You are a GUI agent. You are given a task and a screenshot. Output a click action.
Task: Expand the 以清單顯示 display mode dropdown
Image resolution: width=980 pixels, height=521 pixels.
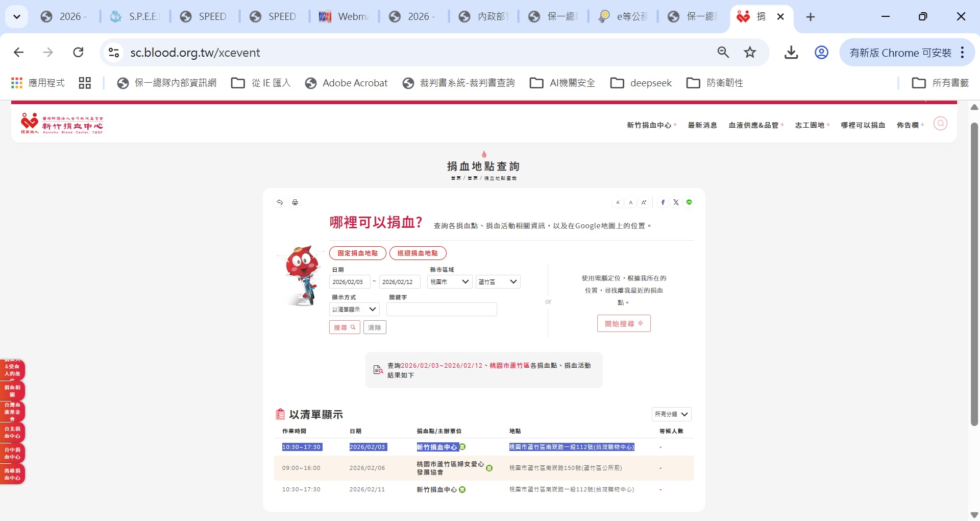[x=354, y=310]
